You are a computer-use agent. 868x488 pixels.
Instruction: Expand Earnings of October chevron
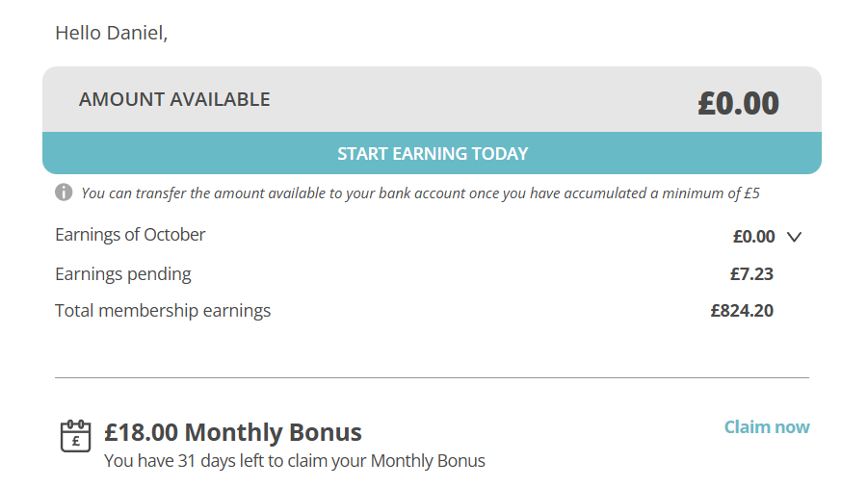(794, 237)
